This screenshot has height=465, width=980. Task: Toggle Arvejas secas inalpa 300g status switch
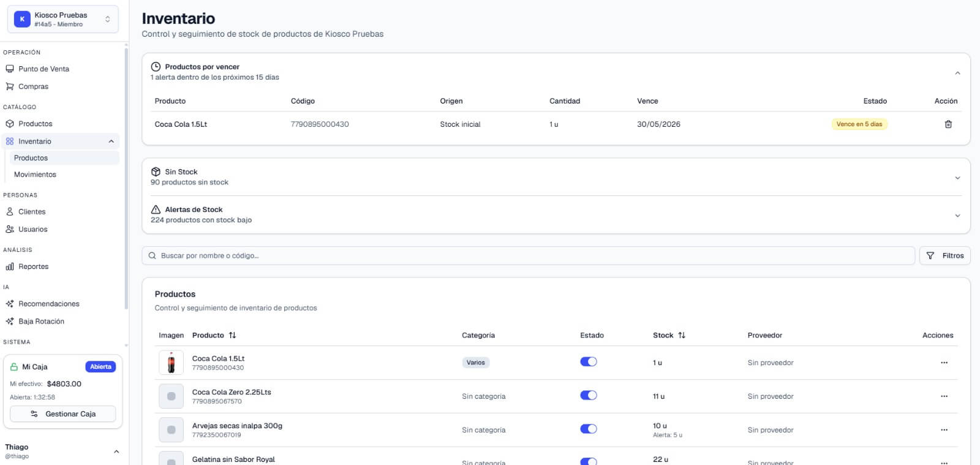589,429
